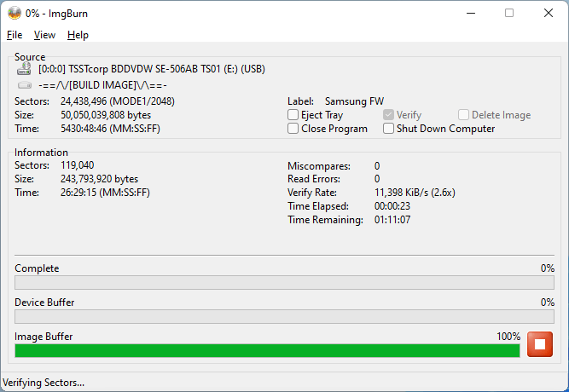Maximize the ImgBurn window

click(x=509, y=13)
